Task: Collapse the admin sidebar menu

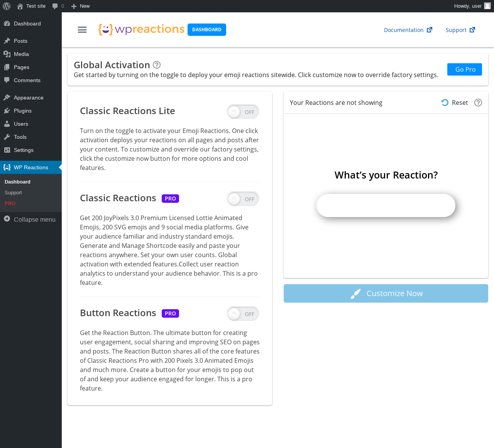Action: click(x=31, y=219)
